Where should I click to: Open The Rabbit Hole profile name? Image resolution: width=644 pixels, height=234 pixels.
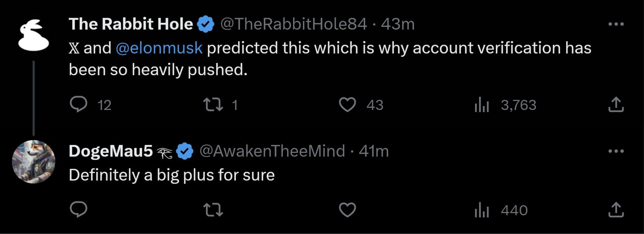(131, 24)
